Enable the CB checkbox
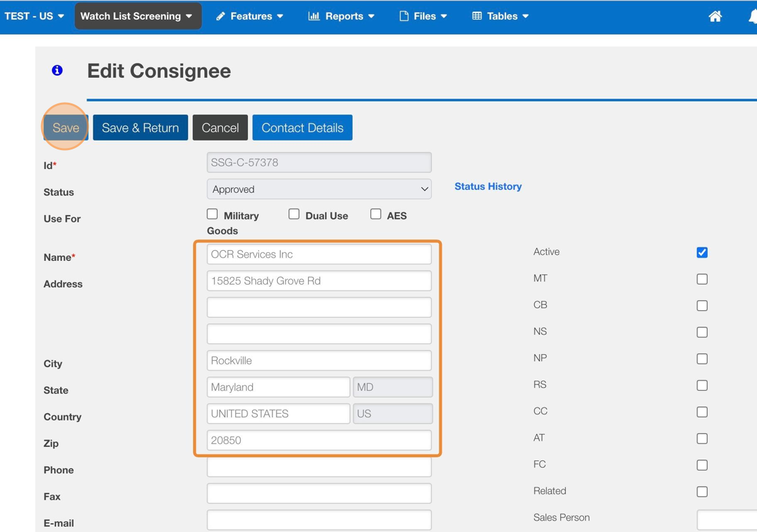The image size is (757, 532). (702, 306)
